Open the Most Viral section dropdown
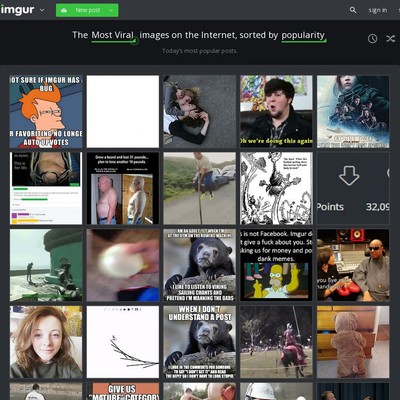This screenshot has width=400, height=400. [x=113, y=35]
